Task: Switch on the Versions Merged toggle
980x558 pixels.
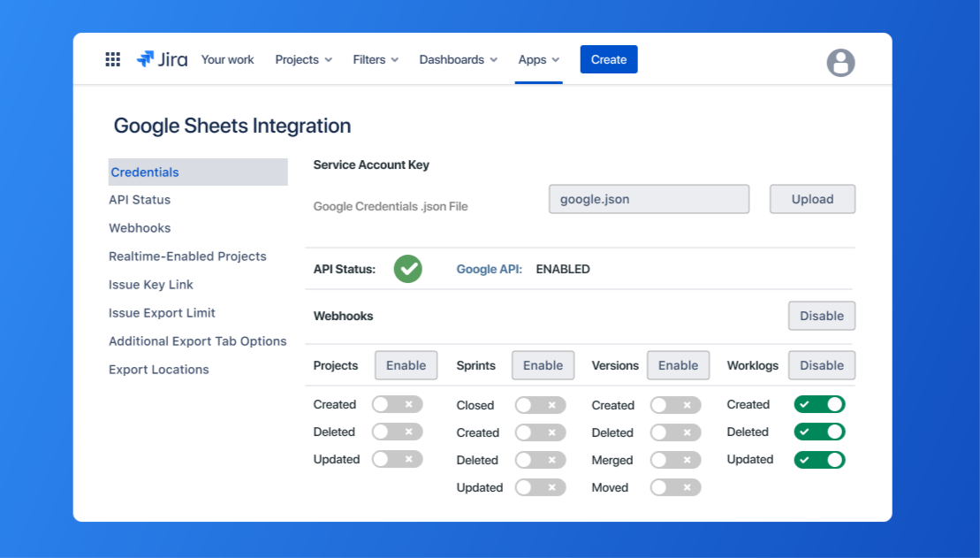Action: pos(675,460)
